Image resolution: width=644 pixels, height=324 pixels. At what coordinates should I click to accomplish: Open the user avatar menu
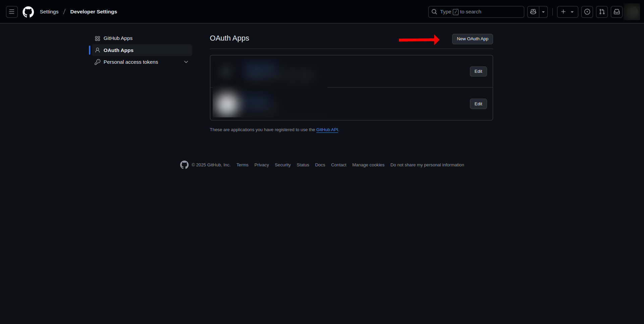[632, 12]
